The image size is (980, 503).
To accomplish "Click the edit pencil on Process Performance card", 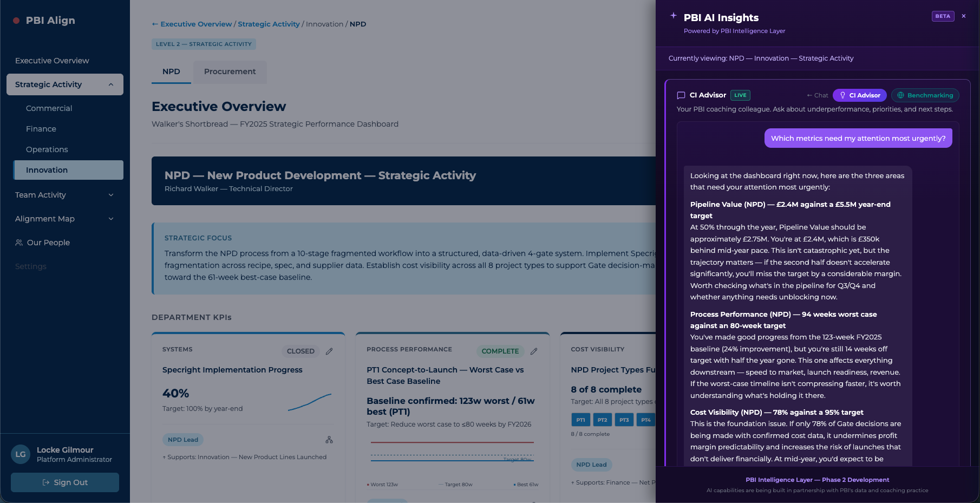I will click(534, 351).
